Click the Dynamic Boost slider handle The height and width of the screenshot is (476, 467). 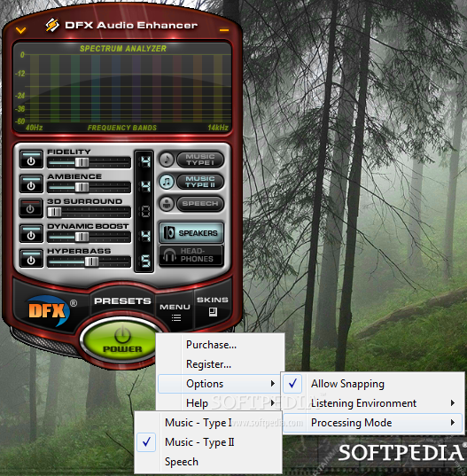coord(82,237)
